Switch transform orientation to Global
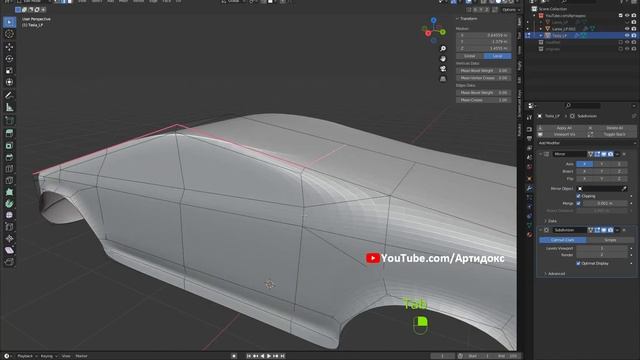640x360 pixels. coord(470,56)
